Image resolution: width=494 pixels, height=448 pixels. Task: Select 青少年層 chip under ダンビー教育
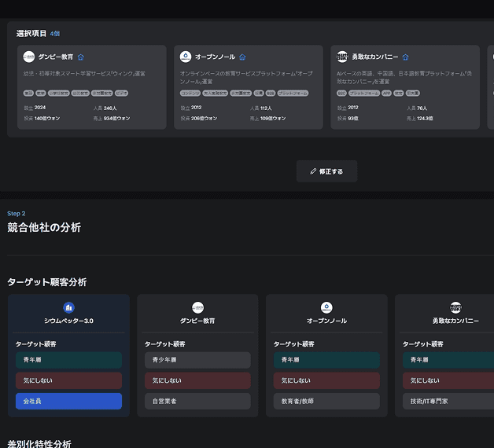(197, 360)
